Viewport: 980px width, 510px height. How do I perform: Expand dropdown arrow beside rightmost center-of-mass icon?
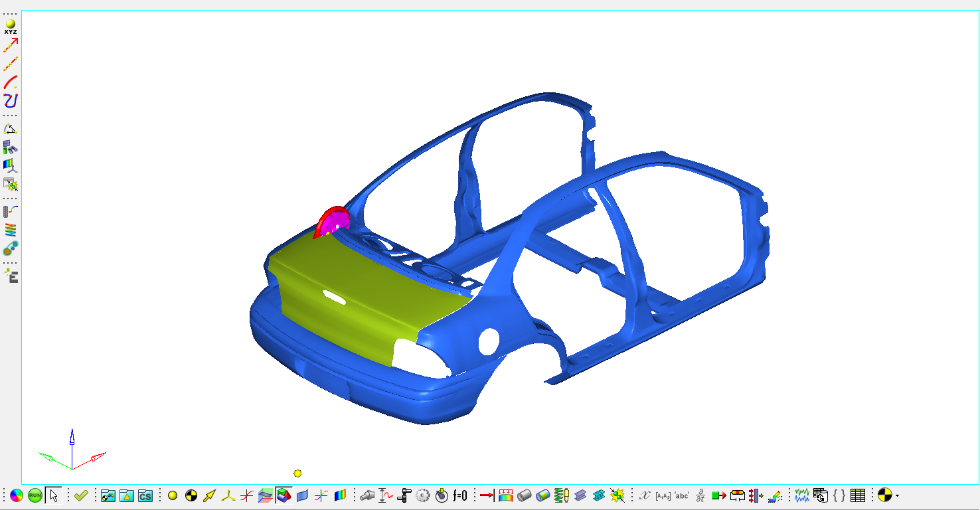click(897, 496)
